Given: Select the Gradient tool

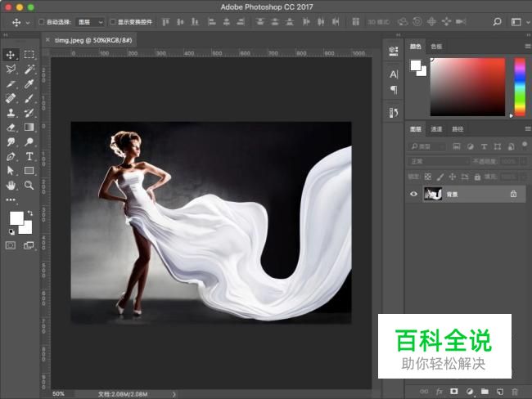Looking at the screenshot, I should click(x=29, y=127).
